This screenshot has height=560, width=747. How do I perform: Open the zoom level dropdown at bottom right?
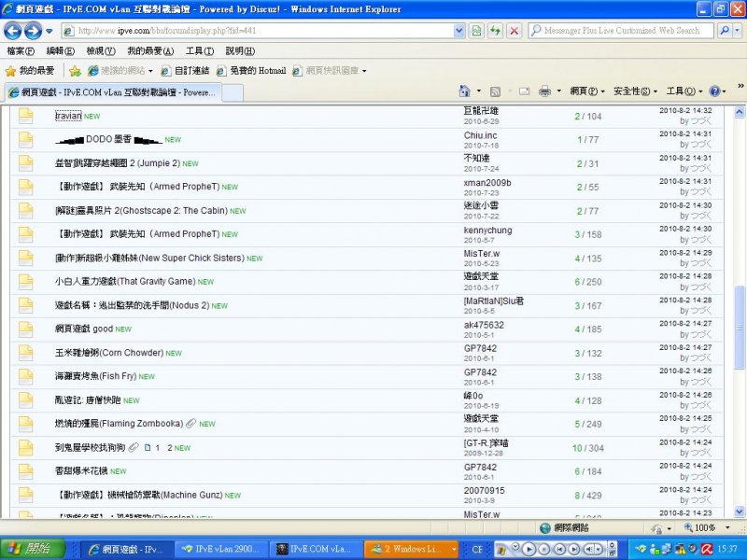pyautogui.click(x=728, y=528)
